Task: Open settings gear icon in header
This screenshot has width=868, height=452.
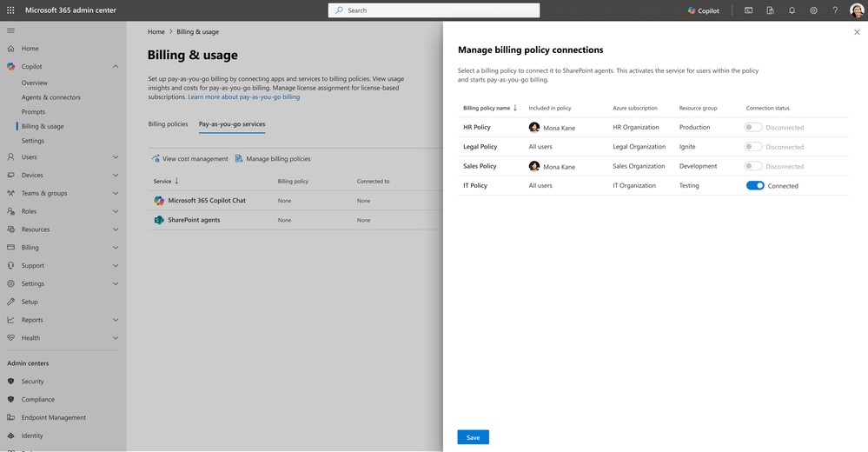Action: [x=813, y=10]
